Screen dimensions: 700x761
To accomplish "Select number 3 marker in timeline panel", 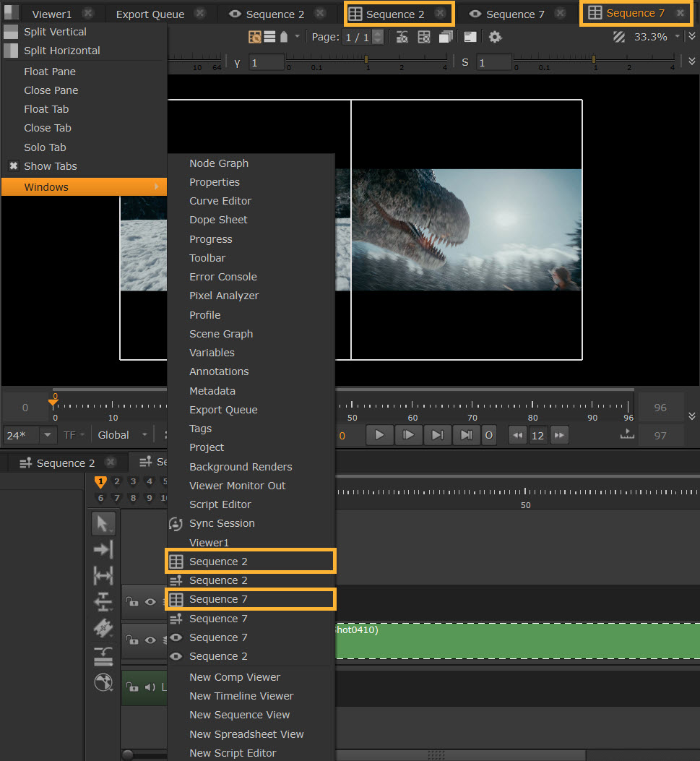I will point(133,481).
